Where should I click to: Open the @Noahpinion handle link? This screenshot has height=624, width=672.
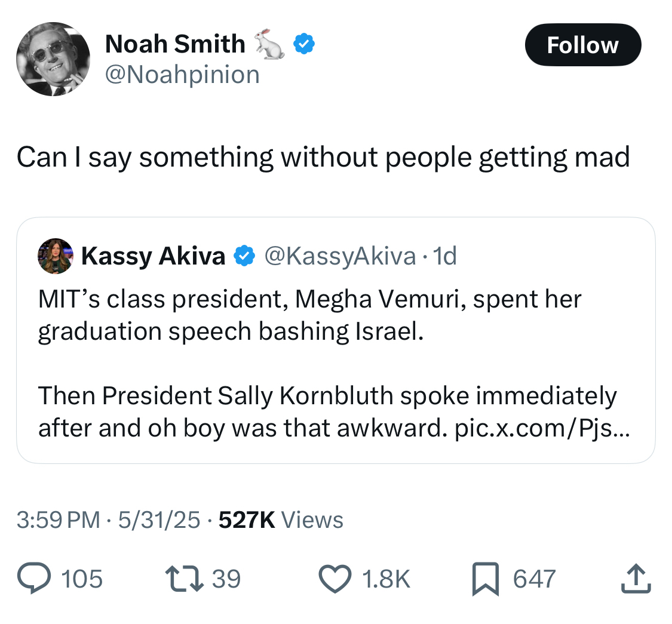[182, 75]
